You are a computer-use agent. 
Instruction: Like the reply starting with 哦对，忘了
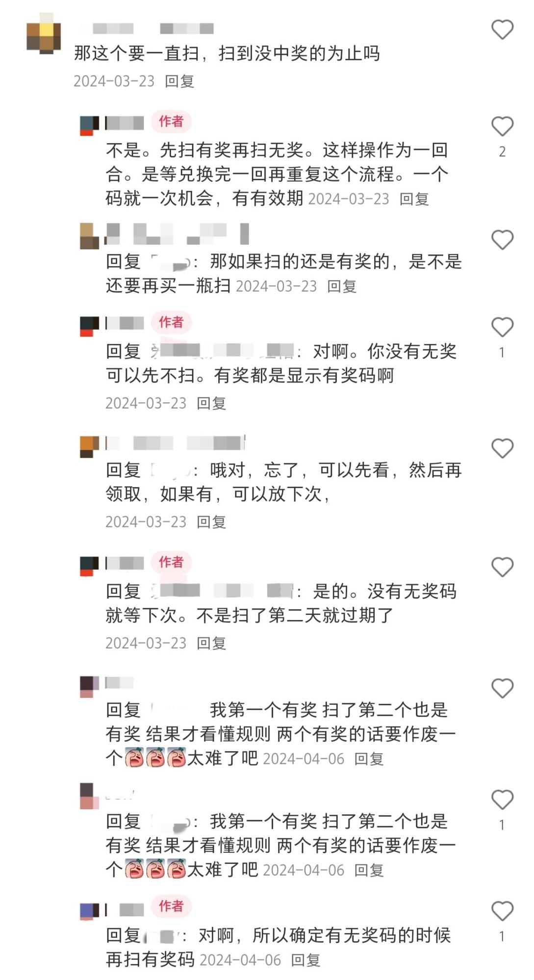[x=502, y=448]
